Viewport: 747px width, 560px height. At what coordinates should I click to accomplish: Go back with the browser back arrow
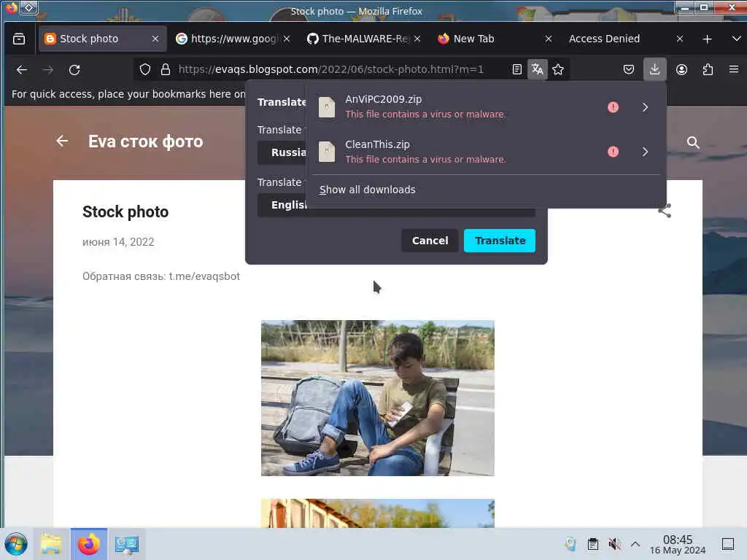coord(21,70)
